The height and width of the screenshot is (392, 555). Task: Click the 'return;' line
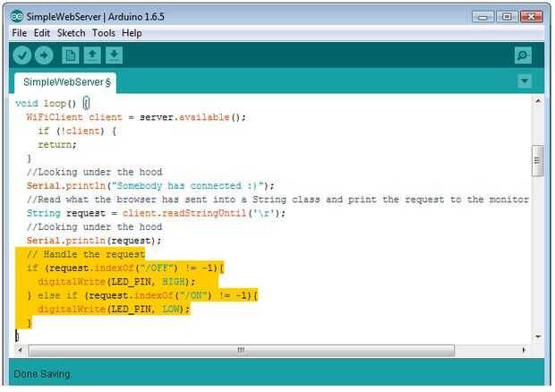[x=57, y=145]
